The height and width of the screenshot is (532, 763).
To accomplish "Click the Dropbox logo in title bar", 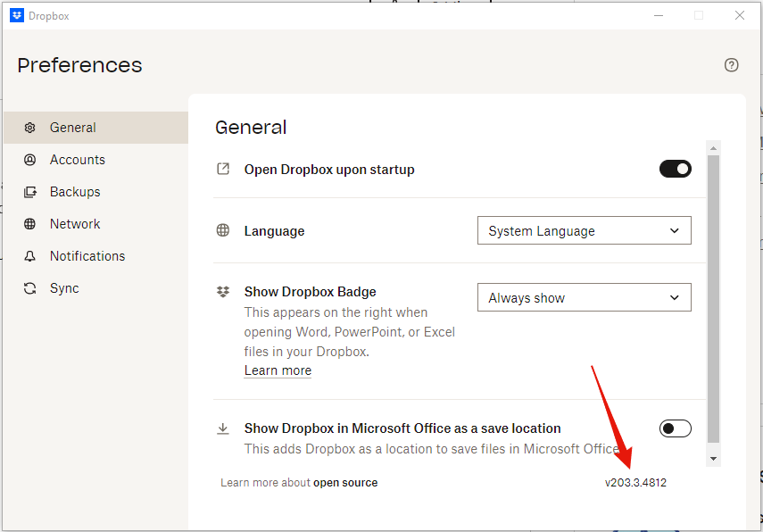I will click(x=16, y=15).
